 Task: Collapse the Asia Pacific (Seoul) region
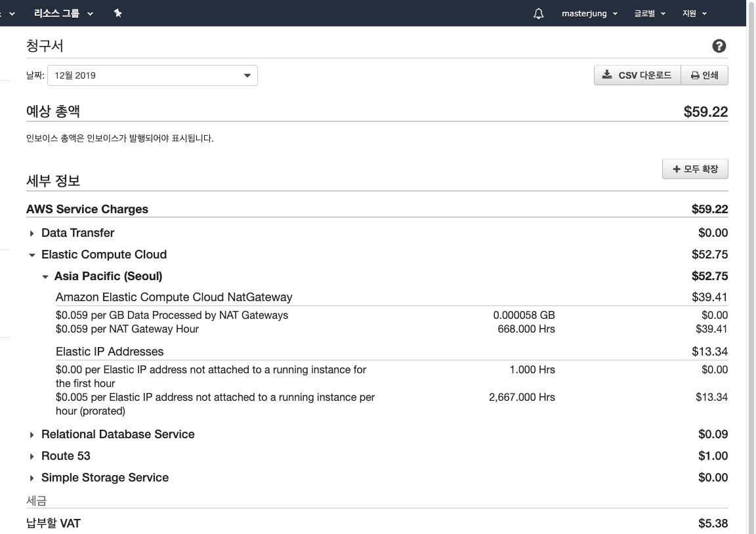click(45, 277)
